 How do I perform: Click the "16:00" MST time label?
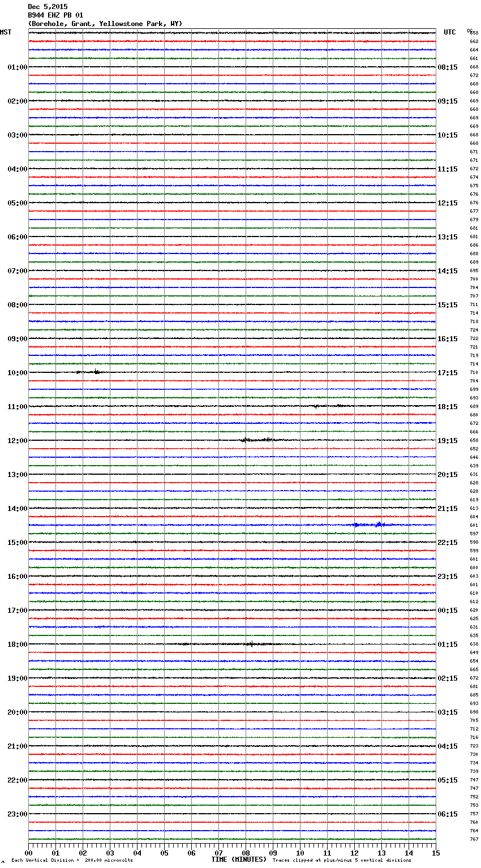click(18, 577)
